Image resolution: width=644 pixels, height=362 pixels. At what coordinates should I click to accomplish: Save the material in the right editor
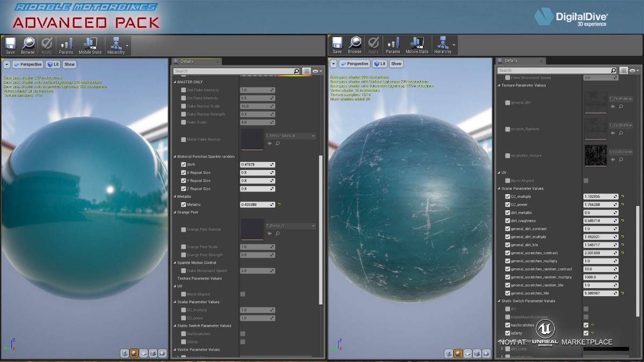tap(337, 46)
